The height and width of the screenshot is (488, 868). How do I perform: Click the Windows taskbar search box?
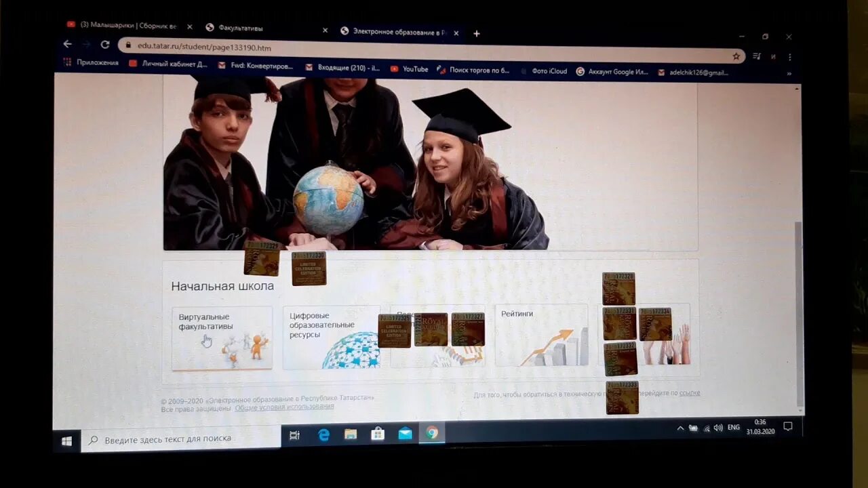181,439
